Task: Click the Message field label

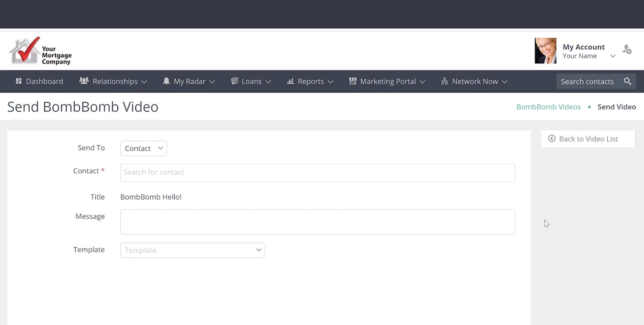Action: coord(90,216)
